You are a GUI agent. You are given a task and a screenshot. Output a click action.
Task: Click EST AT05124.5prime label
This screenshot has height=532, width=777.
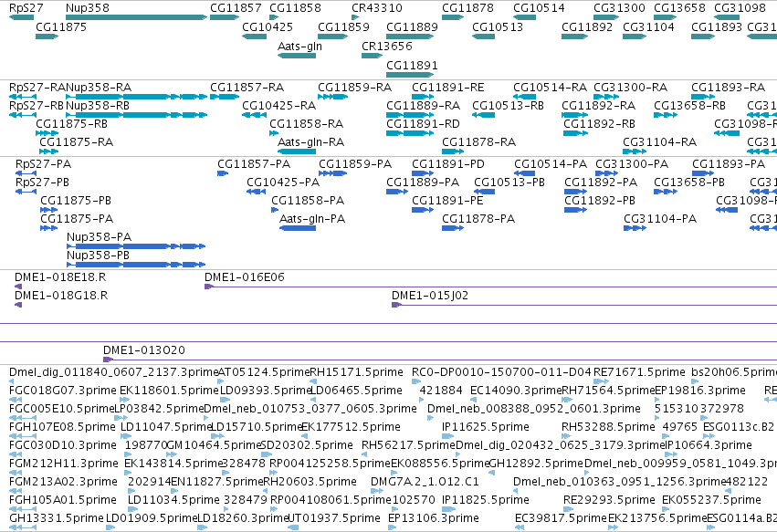tap(264, 372)
